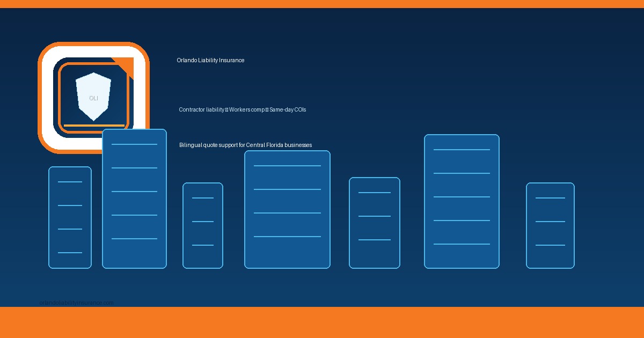Image resolution: width=644 pixels, height=338 pixels.
Task: Click the "Contractor liability, Workers comp, Same-day COIs" line
Action: [243, 109]
